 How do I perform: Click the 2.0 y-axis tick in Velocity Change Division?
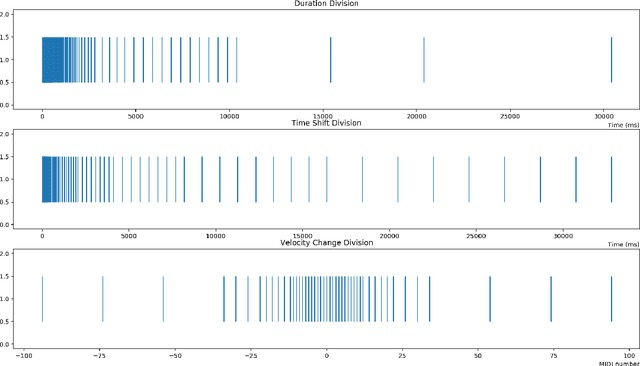[5, 254]
